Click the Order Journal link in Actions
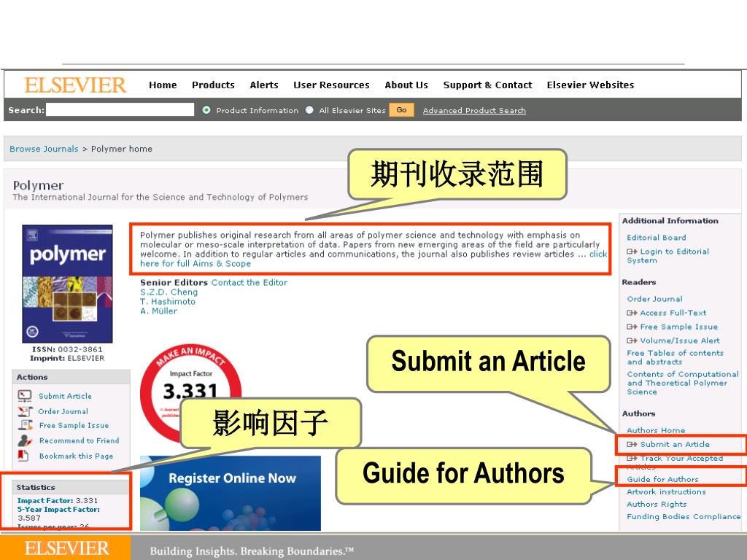 [63, 411]
